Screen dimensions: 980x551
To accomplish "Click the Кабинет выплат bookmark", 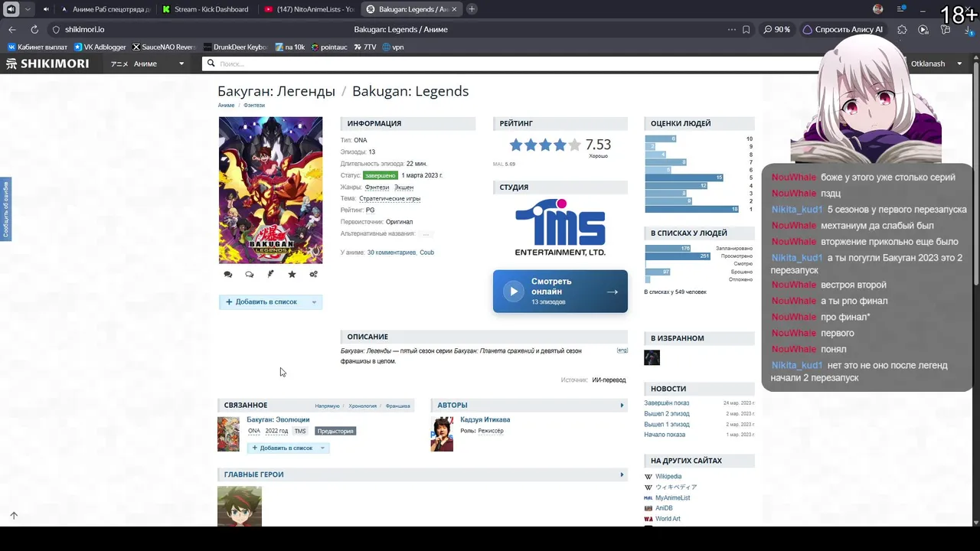I will [38, 47].
